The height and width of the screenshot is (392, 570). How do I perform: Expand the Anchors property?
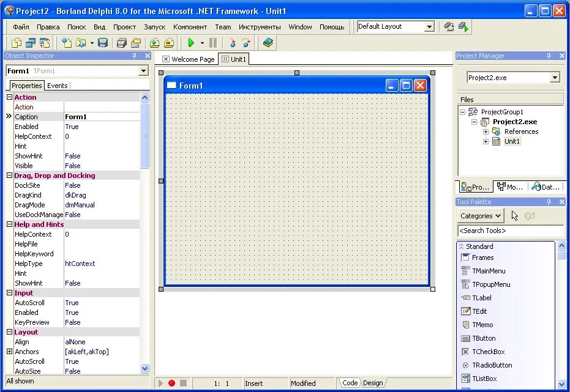9,352
